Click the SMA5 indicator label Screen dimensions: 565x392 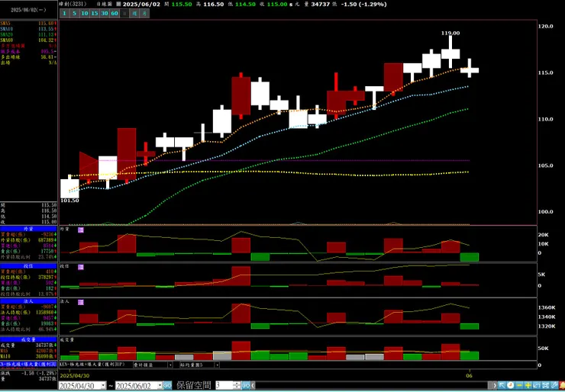(x=5, y=23)
